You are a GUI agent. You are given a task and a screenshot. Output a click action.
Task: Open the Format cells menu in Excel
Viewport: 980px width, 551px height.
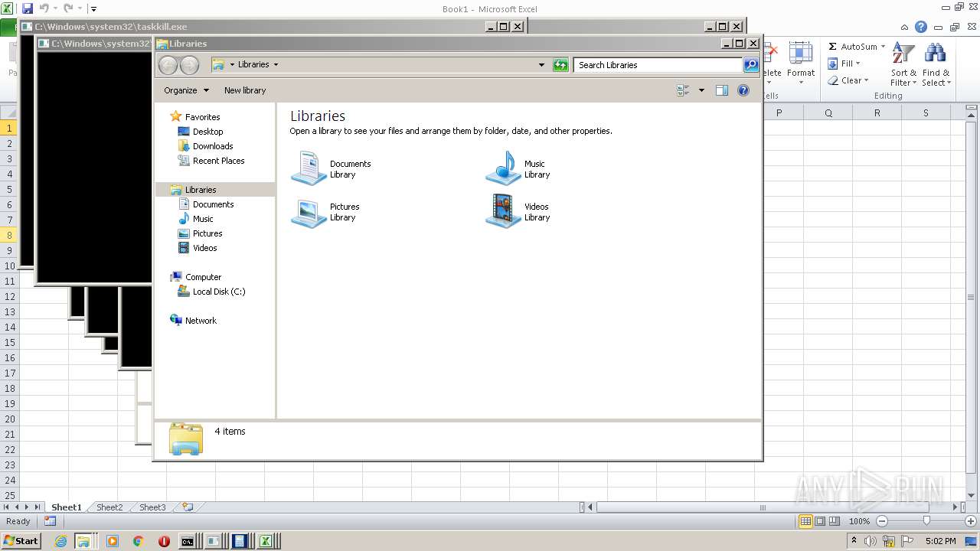(801, 64)
